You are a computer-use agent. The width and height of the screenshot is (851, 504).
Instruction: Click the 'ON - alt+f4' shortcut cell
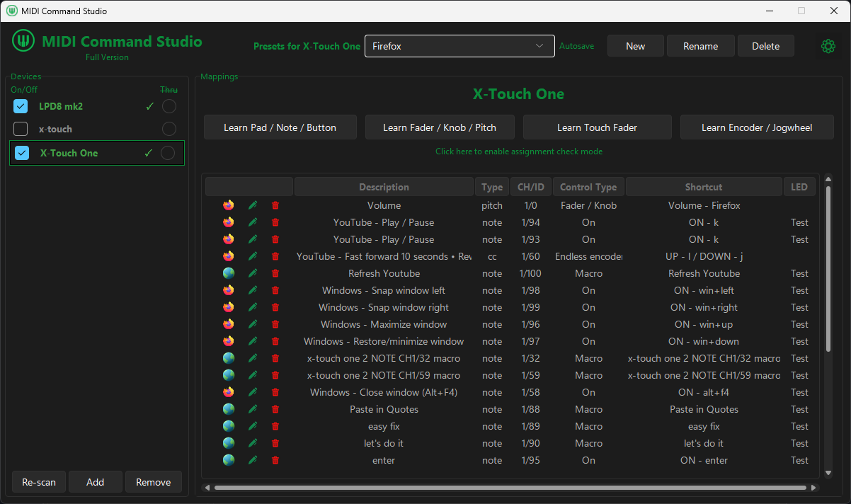click(704, 392)
